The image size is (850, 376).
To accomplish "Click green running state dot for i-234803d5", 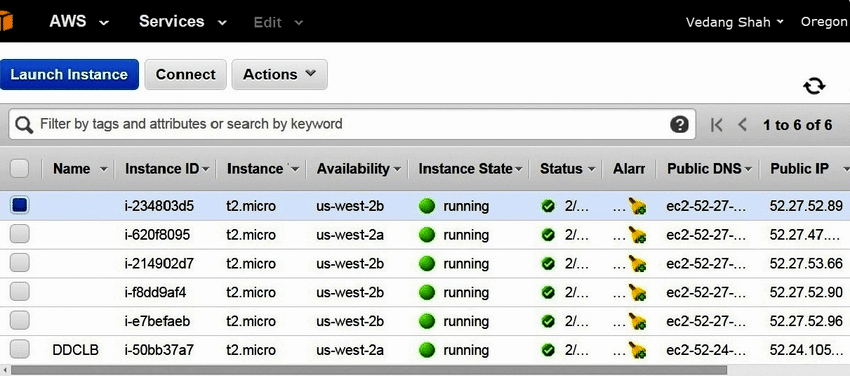I will click(x=427, y=206).
